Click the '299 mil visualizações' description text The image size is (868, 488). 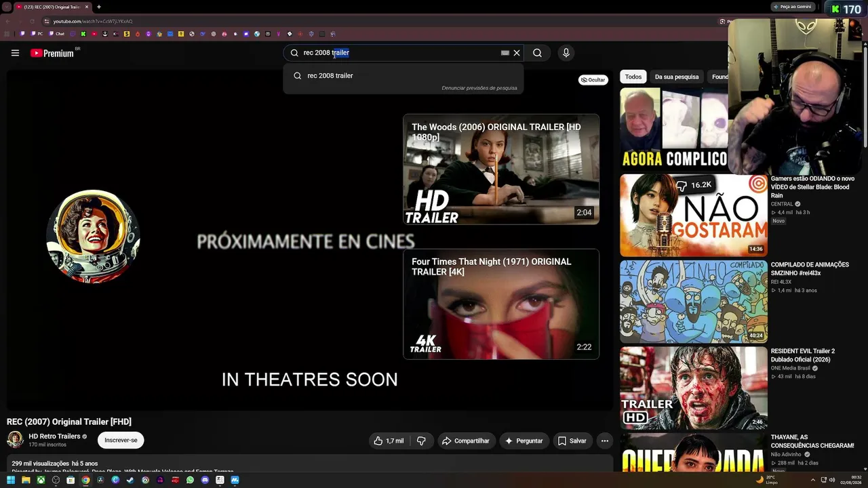[41, 464]
